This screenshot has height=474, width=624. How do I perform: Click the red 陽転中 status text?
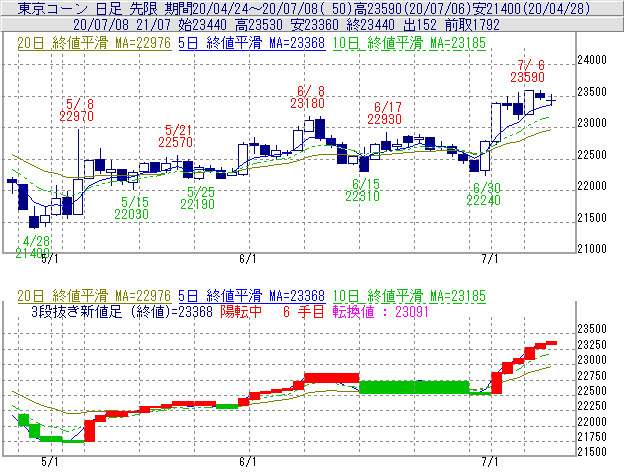point(241,312)
